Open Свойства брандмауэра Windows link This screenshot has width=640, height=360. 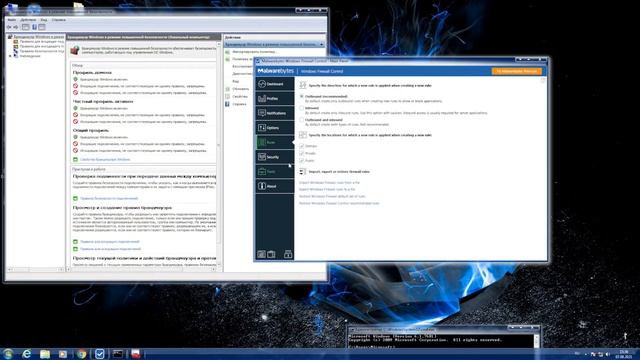tap(105, 160)
